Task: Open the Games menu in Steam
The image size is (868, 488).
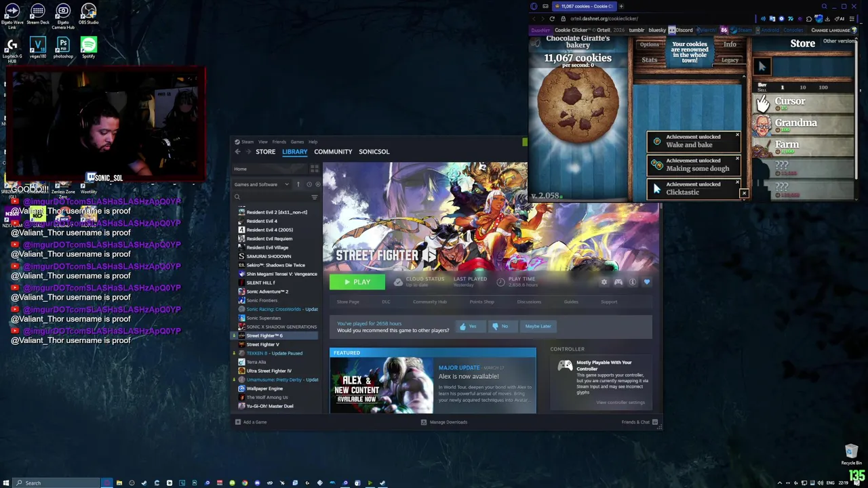Action: pos(297,142)
